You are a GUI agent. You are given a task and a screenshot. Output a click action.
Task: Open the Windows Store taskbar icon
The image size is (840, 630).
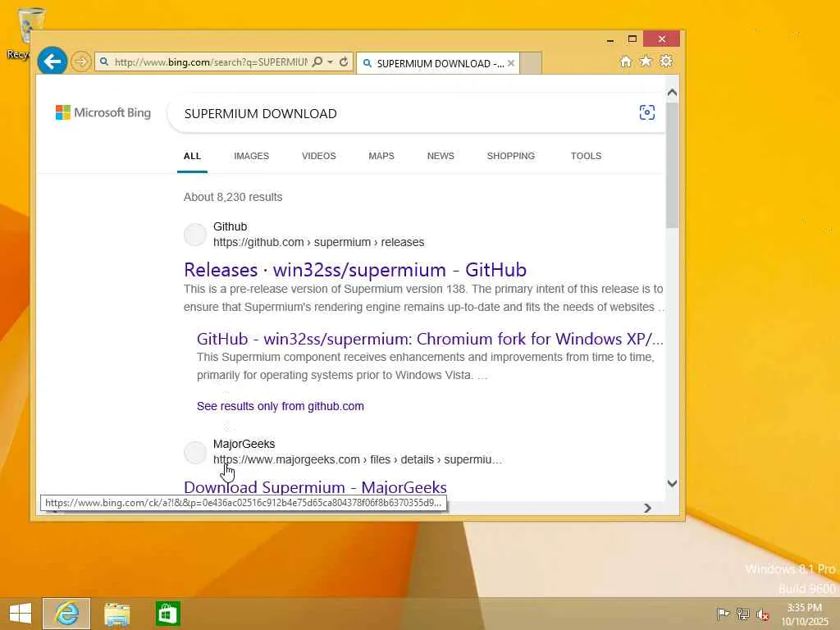point(167,614)
